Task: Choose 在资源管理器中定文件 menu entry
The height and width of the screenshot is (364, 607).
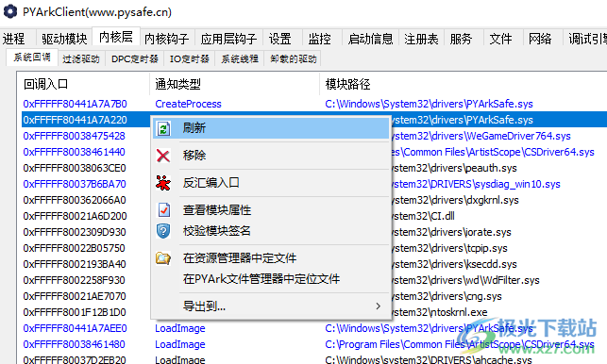Action: tap(271, 258)
